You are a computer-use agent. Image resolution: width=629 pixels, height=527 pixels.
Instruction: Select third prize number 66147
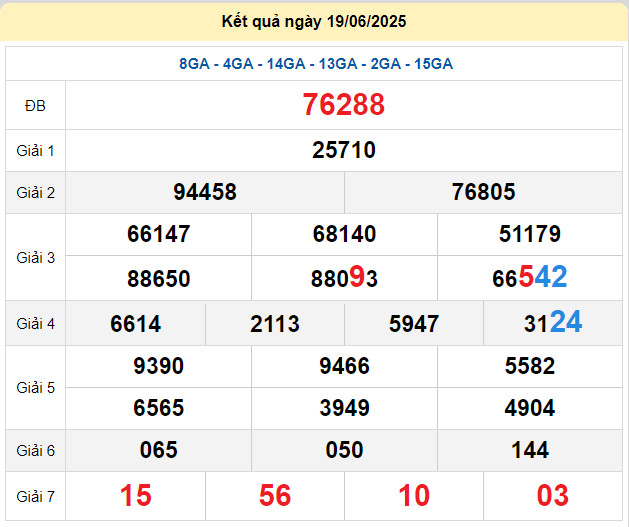(x=158, y=234)
